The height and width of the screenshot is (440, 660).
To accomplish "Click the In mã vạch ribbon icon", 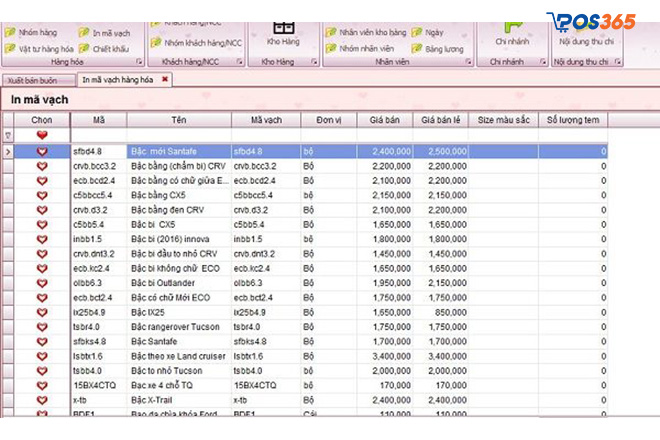I will 84,33.
